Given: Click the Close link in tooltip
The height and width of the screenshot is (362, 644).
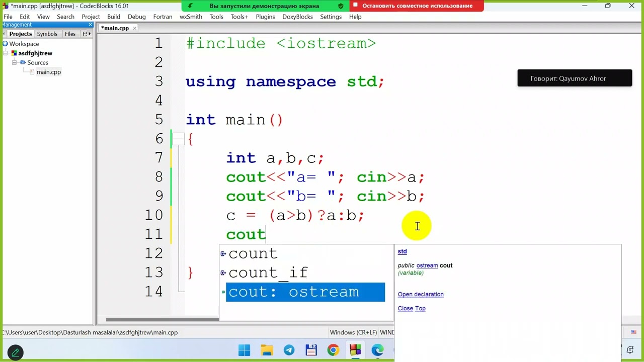Looking at the screenshot, I should tap(405, 309).
